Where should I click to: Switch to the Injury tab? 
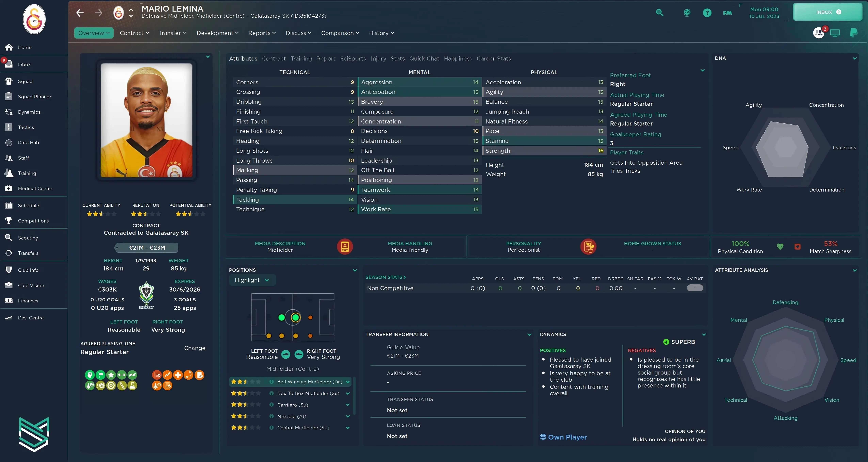point(378,59)
